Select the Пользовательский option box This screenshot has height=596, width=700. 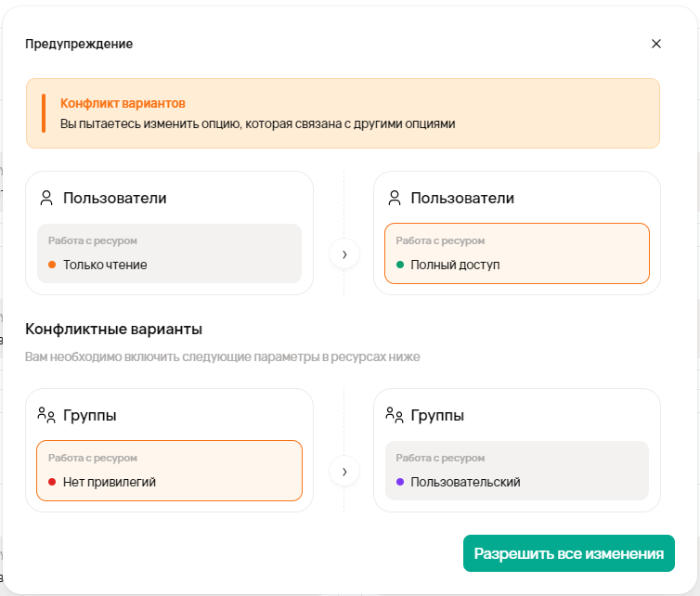[x=516, y=471]
